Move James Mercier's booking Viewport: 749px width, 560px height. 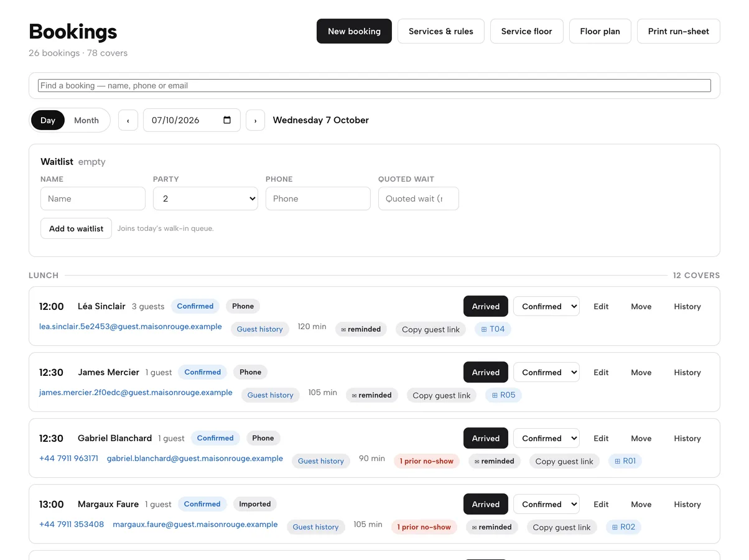pos(641,372)
